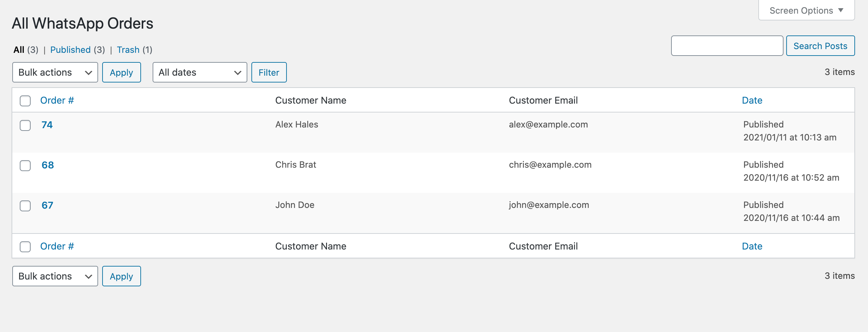Click the Apply button for bulk actions

(121, 72)
